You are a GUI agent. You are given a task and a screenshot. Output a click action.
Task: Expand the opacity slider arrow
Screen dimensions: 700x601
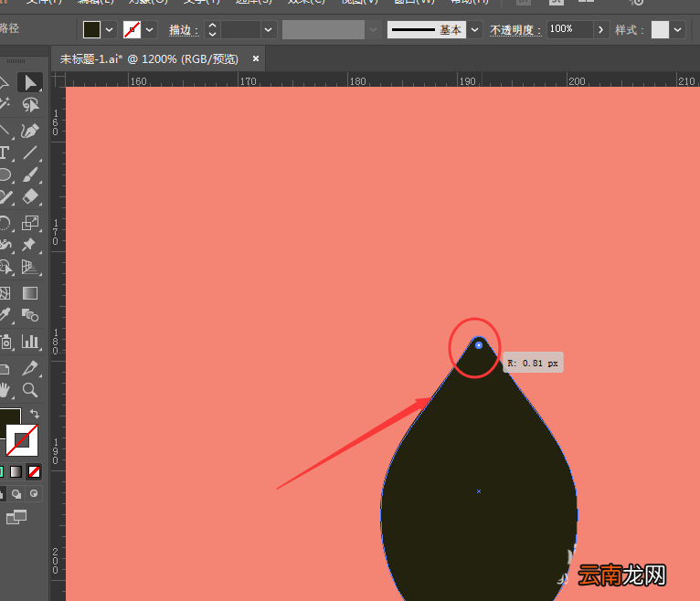tap(601, 30)
